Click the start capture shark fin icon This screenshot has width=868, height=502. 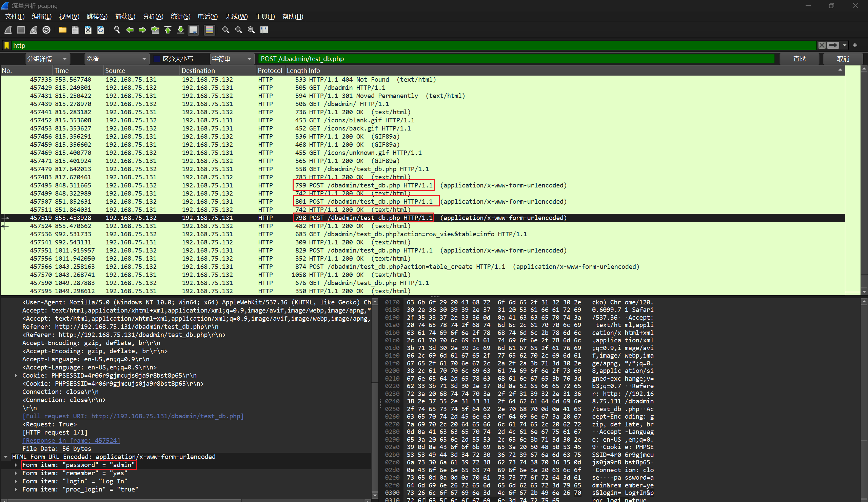click(8, 30)
